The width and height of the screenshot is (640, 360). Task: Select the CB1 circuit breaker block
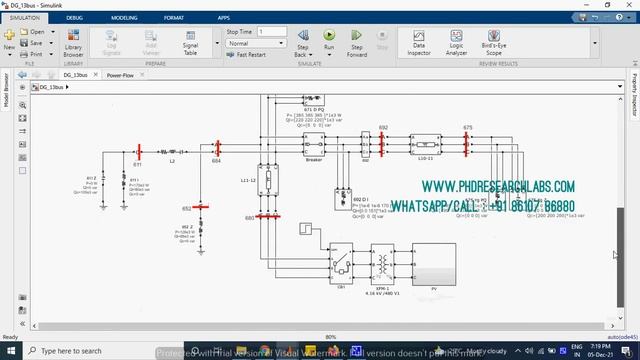341,264
